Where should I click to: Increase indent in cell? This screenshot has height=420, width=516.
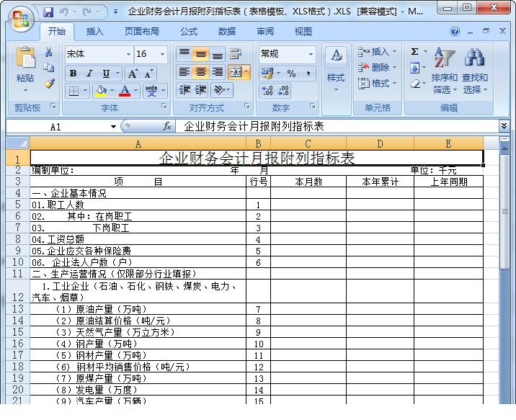[x=201, y=90]
